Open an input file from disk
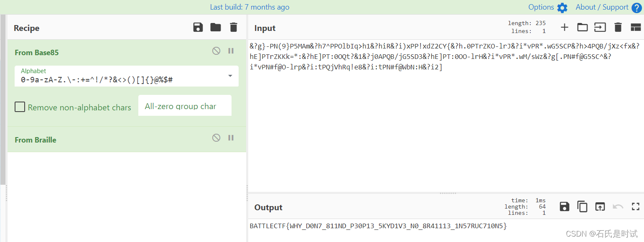Viewport: 644px width, 242px height. pyautogui.click(x=583, y=27)
